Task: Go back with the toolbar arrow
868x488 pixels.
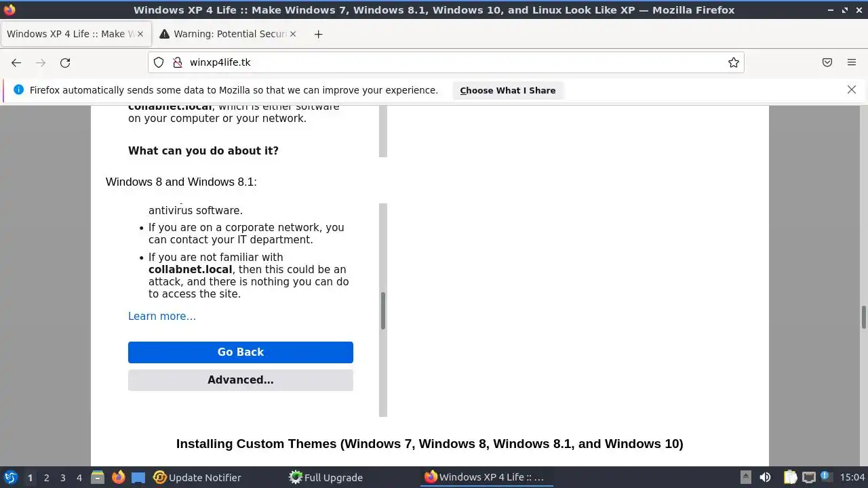Action: [x=16, y=62]
